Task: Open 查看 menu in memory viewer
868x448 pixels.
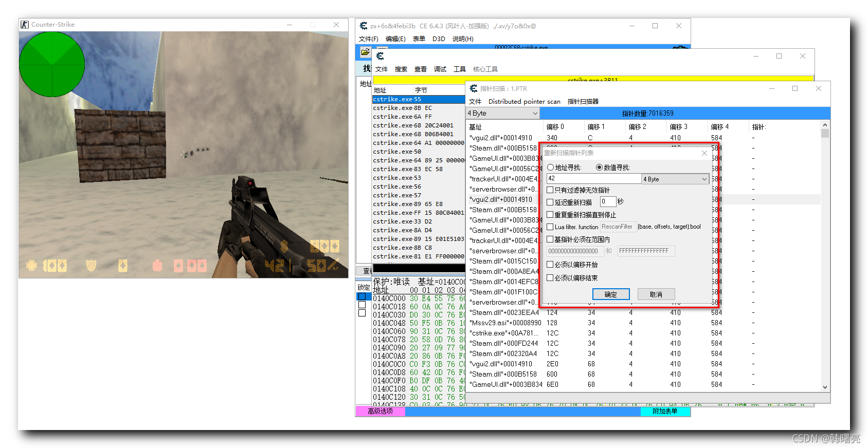Action: (x=421, y=69)
